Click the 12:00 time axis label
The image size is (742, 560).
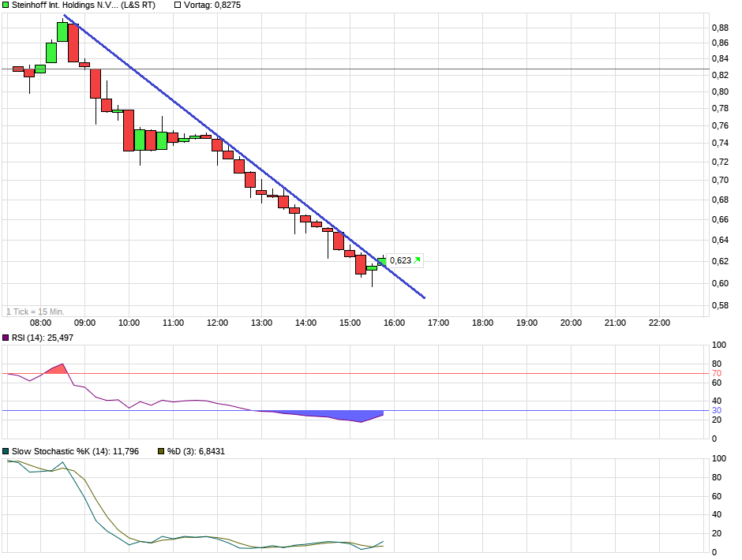[217, 323]
